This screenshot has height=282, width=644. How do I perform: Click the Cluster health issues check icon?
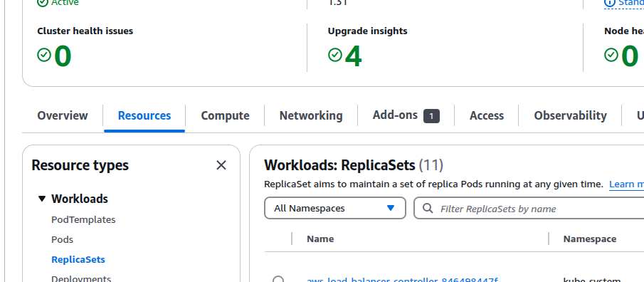click(x=44, y=55)
